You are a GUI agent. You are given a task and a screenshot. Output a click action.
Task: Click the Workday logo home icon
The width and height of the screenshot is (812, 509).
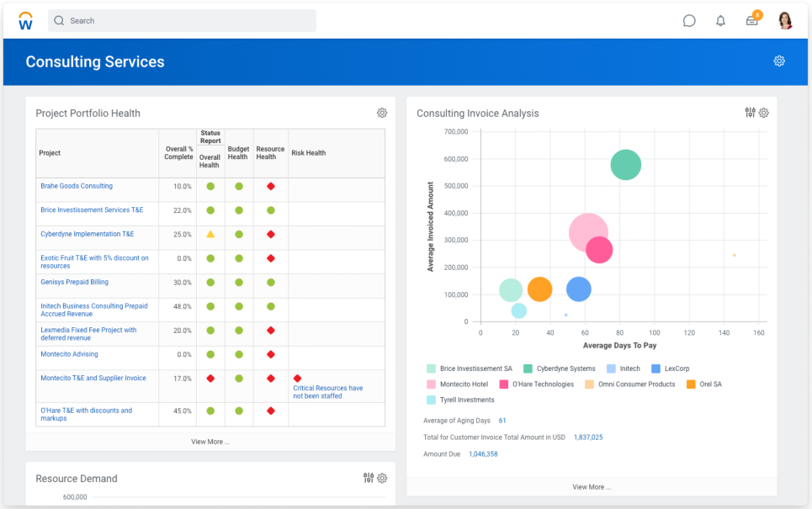[25, 21]
